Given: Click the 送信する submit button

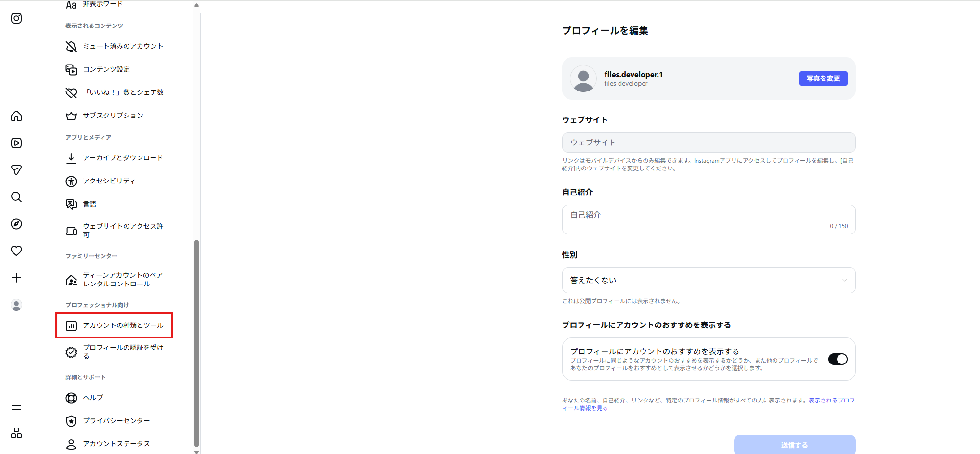Looking at the screenshot, I should pyautogui.click(x=794, y=445).
